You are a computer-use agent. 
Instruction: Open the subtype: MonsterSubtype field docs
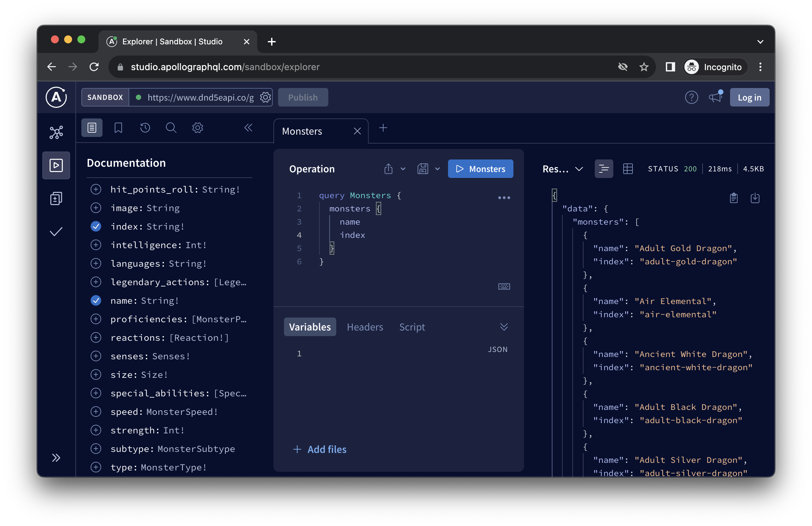point(173,449)
